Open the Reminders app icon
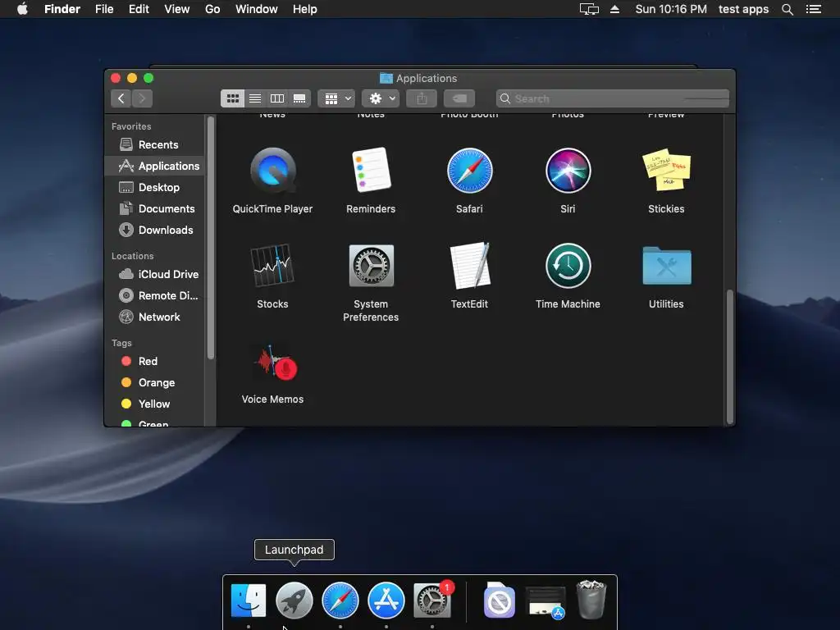The width and height of the screenshot is (840, 630). tap(371, 170)
